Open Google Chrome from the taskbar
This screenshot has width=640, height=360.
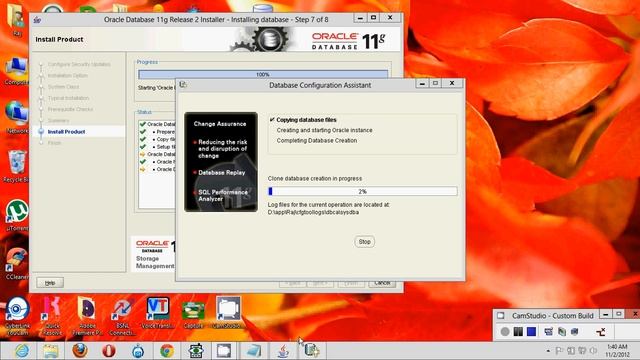click(167, 351)
